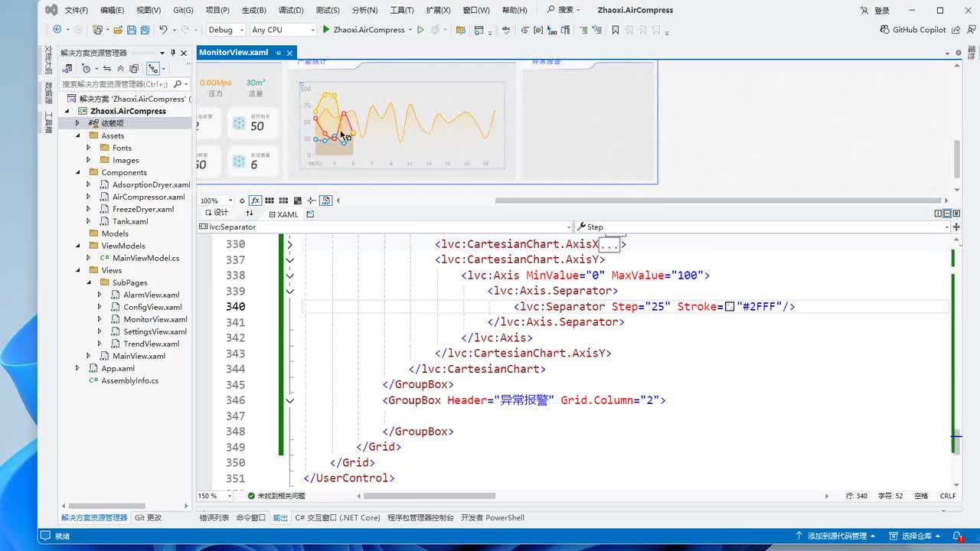Click Collapse All icon in Solution Explorer toolbar

point(120,68)
